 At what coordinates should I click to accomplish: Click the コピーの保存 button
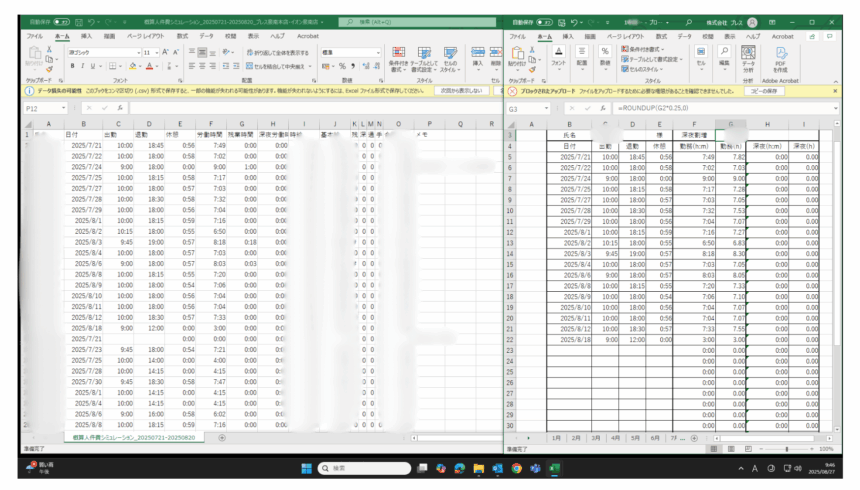763,90
